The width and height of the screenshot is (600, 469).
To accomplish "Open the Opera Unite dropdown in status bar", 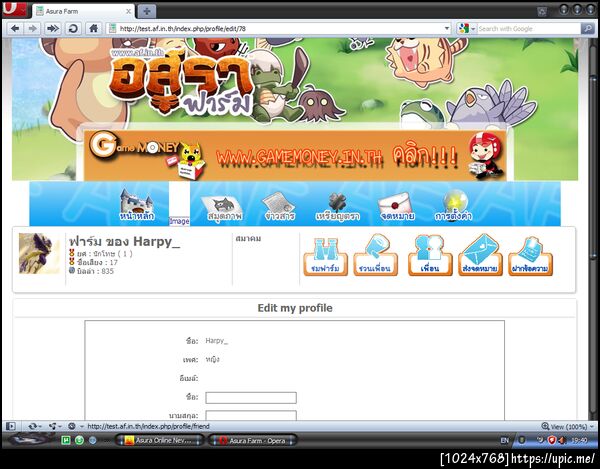I will 56,426.
